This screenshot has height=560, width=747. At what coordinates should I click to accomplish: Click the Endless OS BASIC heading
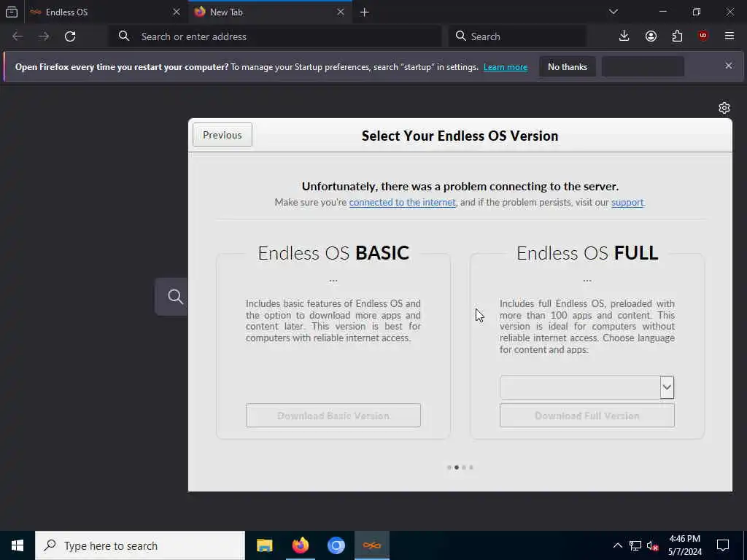point(333,253)
